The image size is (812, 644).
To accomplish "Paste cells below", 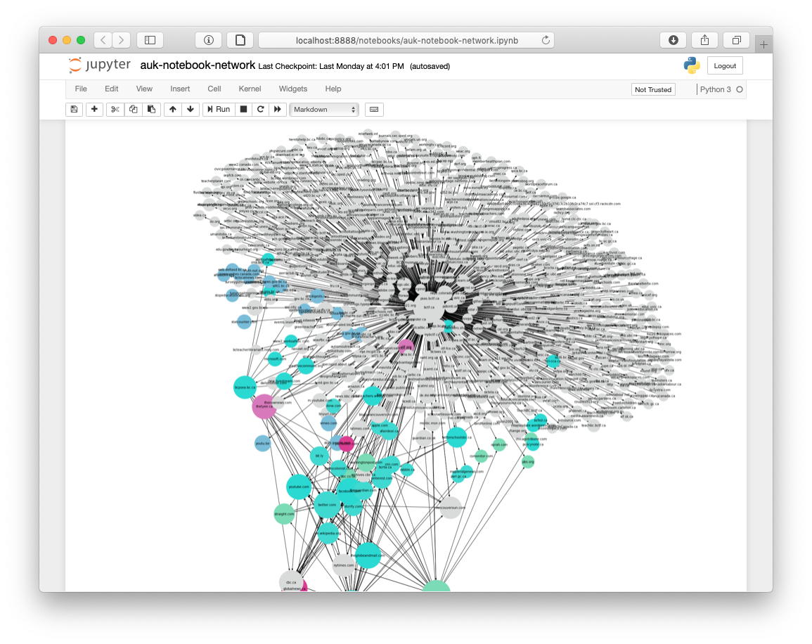I will coord(151,109).
